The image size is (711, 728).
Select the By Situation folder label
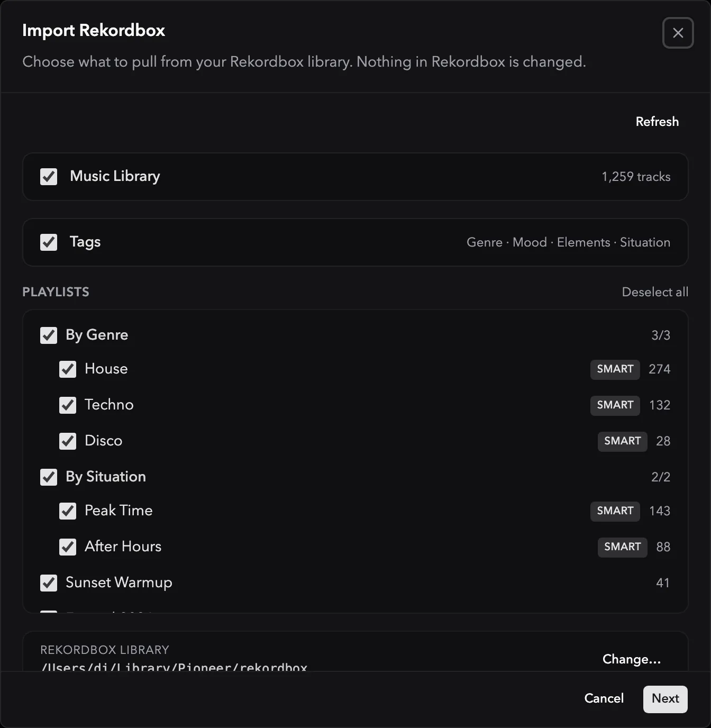(106, 477)
